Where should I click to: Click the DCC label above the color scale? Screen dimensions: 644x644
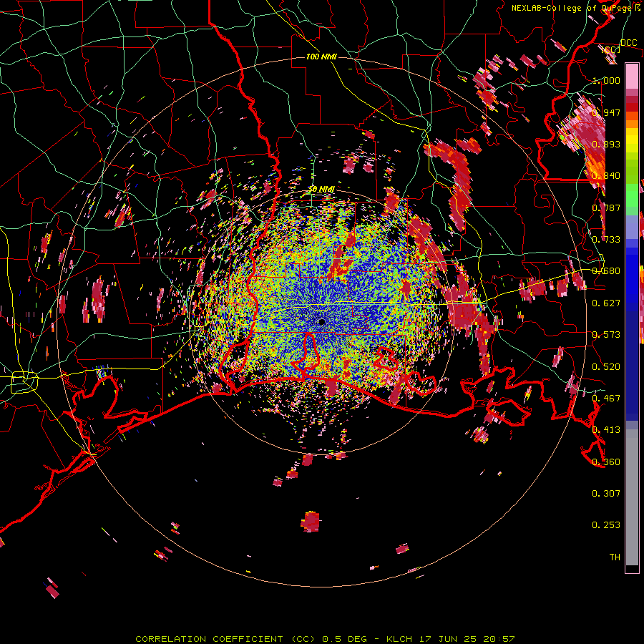629,43
